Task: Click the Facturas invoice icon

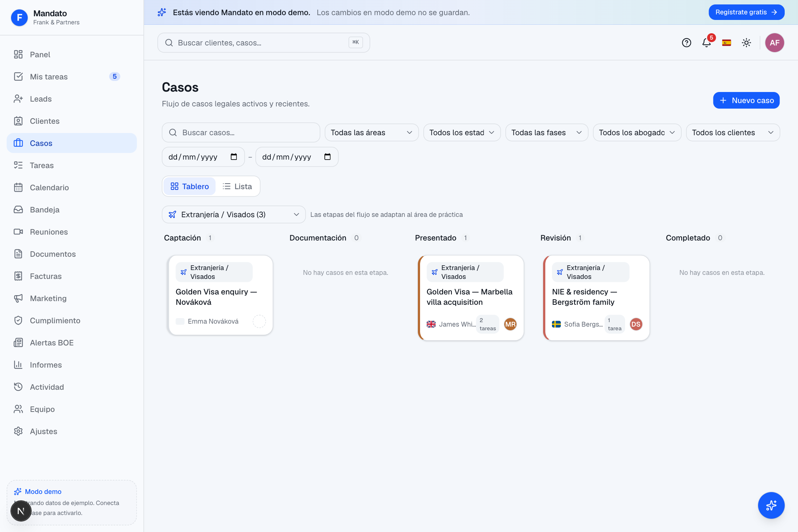Action: point(18,276)
